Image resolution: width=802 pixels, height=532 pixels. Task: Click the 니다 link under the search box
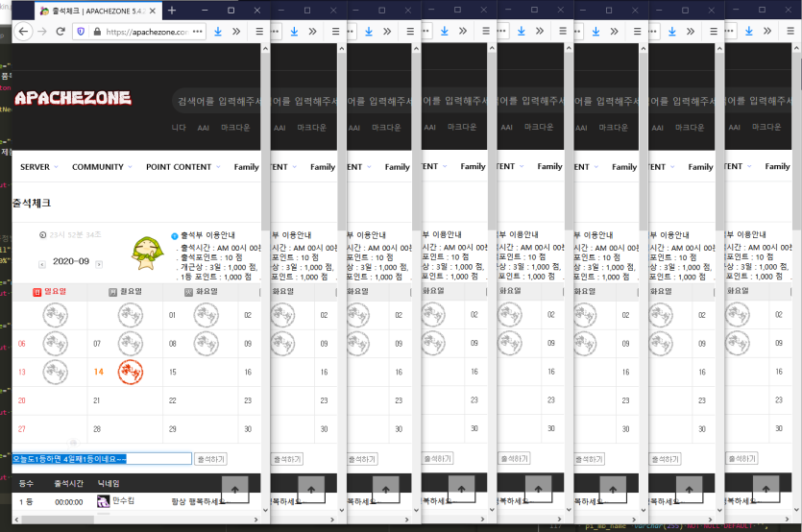[179, 128]
